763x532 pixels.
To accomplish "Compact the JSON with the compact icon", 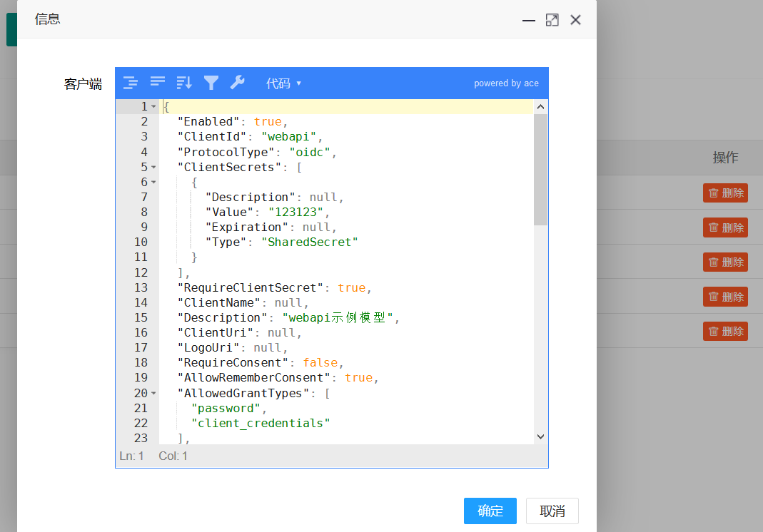I will 157,82.
